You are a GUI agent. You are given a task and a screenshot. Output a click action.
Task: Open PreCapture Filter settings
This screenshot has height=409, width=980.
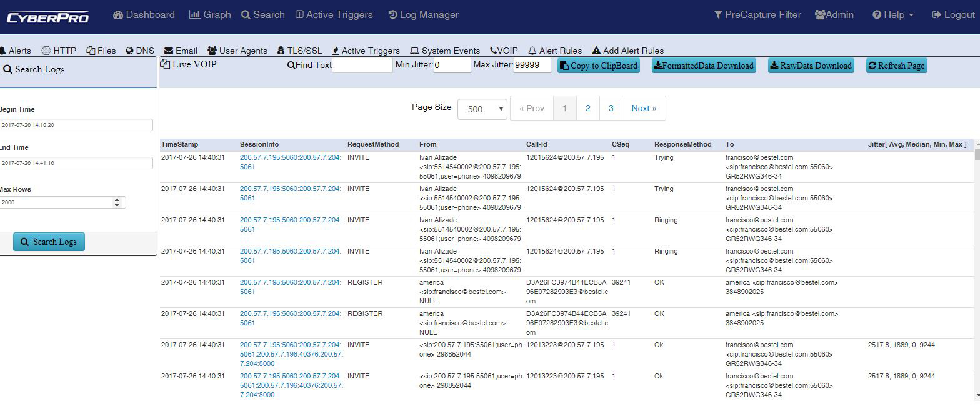pos(757,14)
